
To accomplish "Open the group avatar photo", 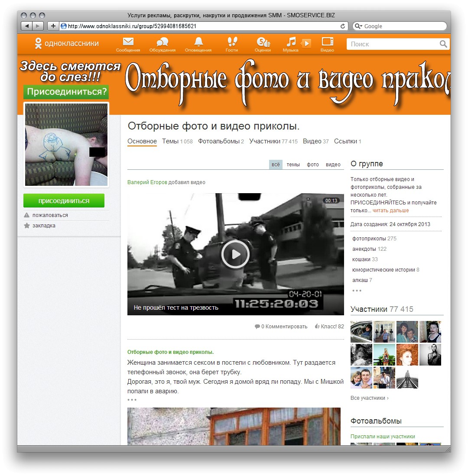I will point(66,145).
